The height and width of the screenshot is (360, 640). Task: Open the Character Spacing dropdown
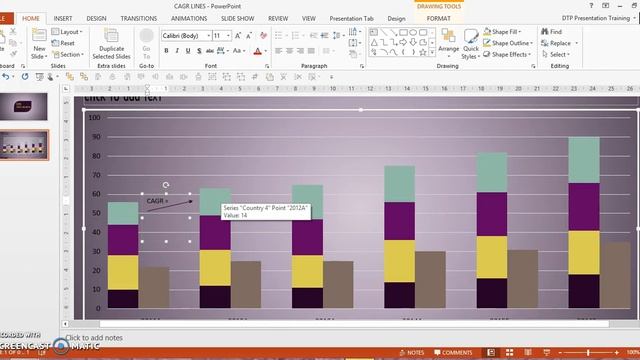(223, 51)
